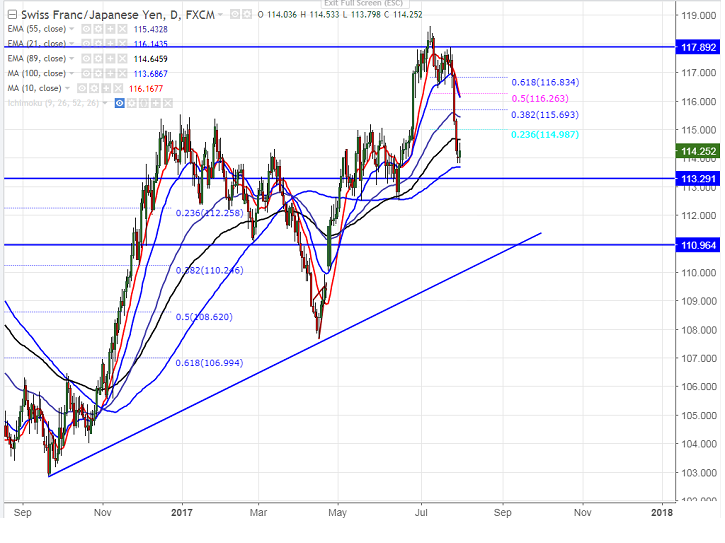
Task: Select MA (10, close) indicator label
Action: (34, 88)
